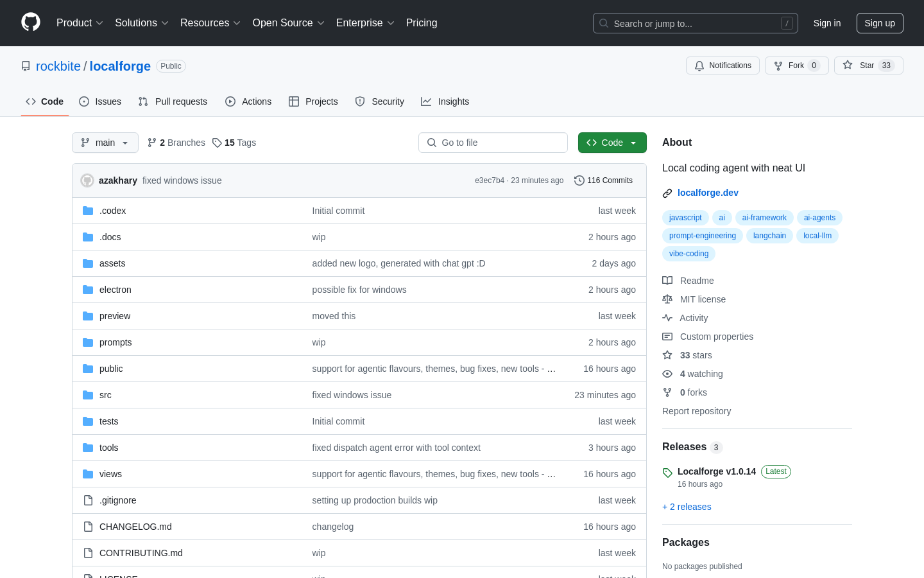Click the tools folder icon
Image resolution: width=924 pixels, height=578 pixels.
(88, 448)
